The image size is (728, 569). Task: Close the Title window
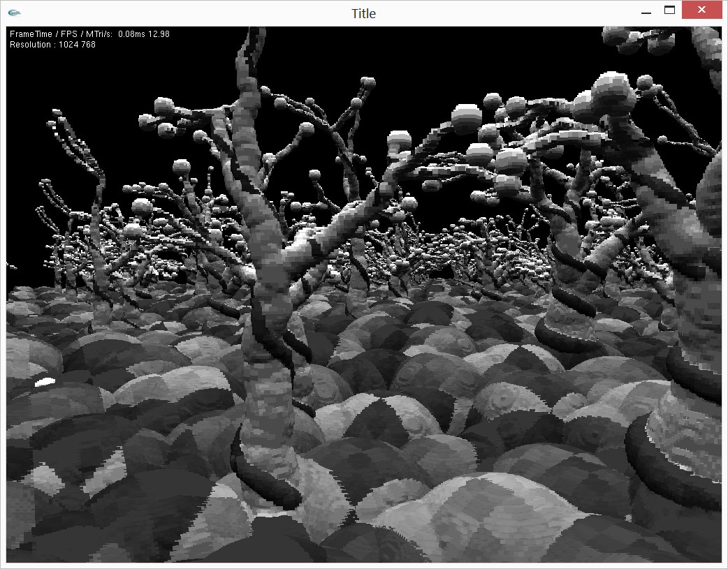(x=701, y=10)
